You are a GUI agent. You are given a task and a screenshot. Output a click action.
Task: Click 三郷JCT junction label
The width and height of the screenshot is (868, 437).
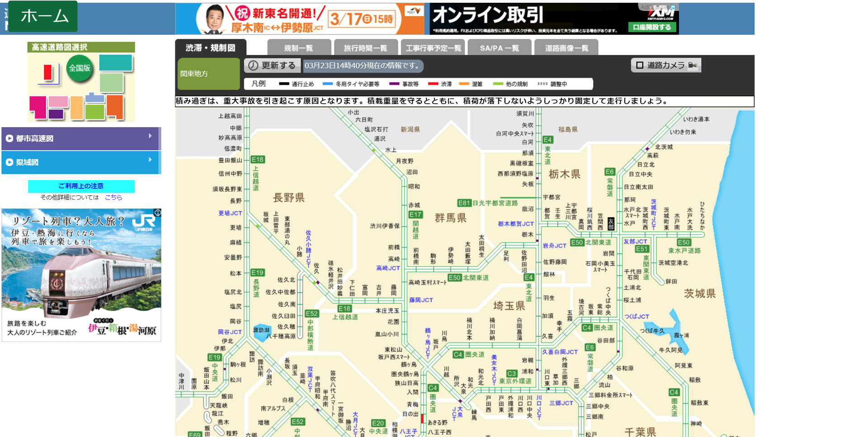coord(561,403)
